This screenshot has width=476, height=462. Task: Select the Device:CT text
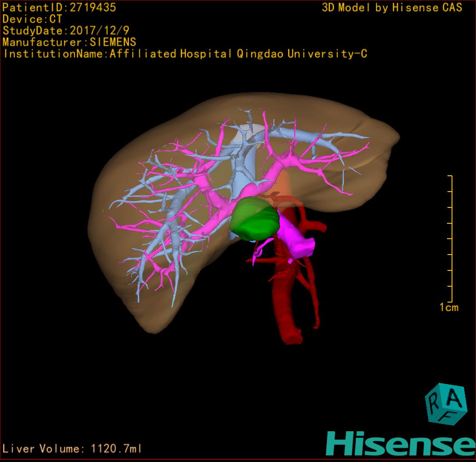(x=32, y=19)
